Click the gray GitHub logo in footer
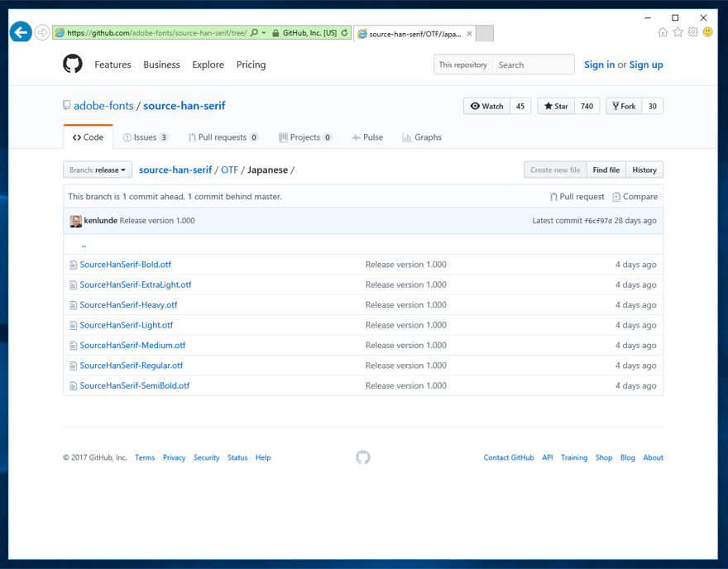The height and width of the screenshot is (569, 728). pyautogui.click(x=363, y=457)
